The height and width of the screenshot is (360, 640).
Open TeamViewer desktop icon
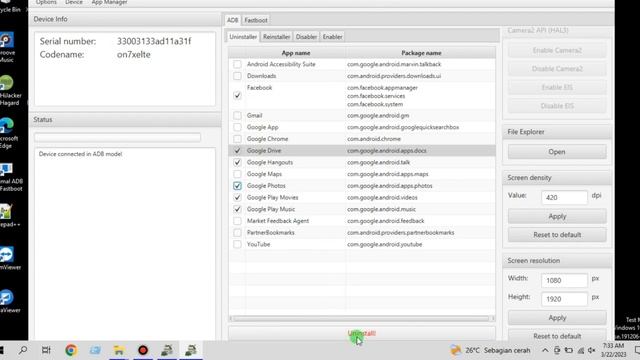click(x=9, y=258)
